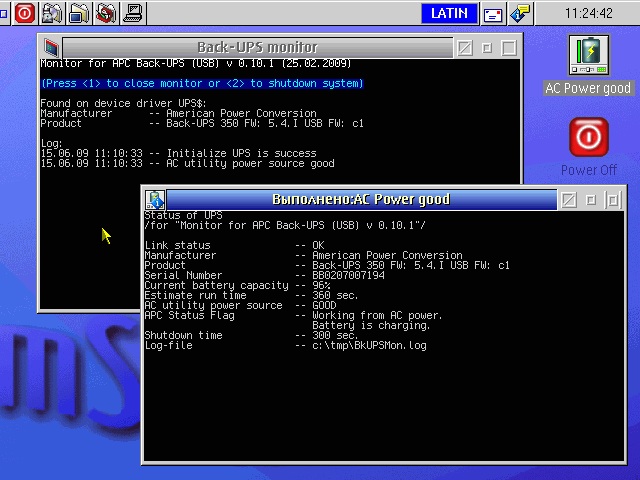
Task: Click the red power icon in the top bar
Action: pos(25,13)
